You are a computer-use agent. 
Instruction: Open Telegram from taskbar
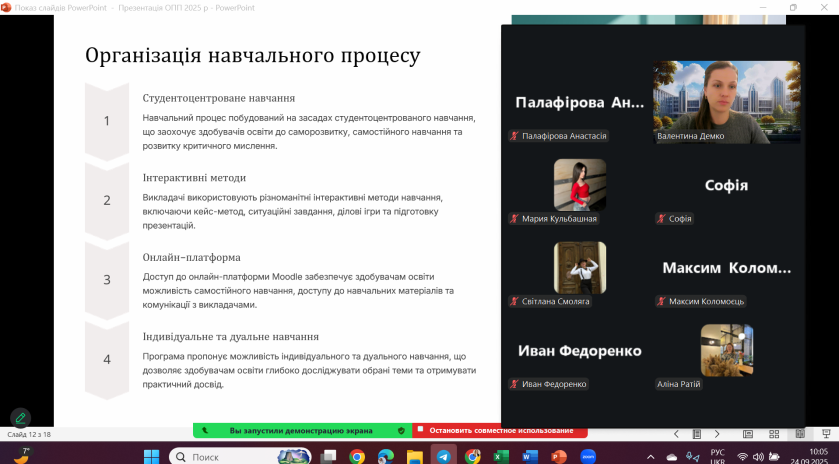click(x=444, y=457)
